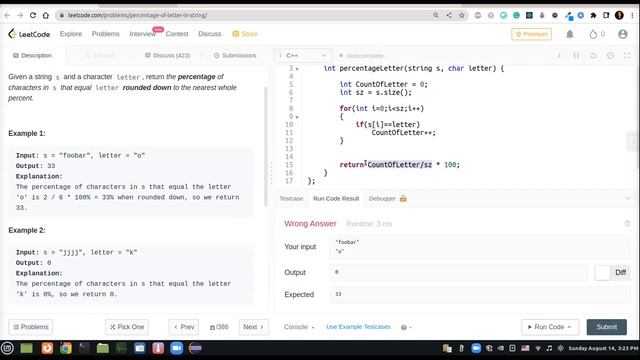Switch to Description tab
Viewport: 640px width, 360px height.
[x=32, y=56]
